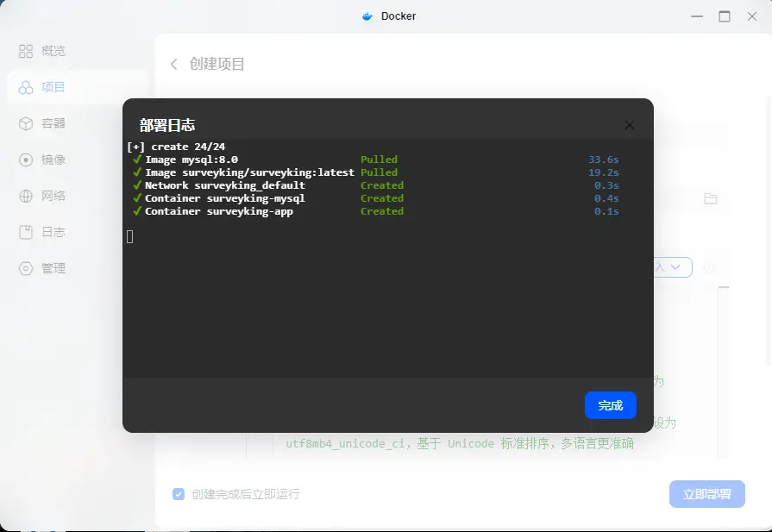Click the 33.6s duration value
Screen dimensions: 772x532
click(604, 160)
